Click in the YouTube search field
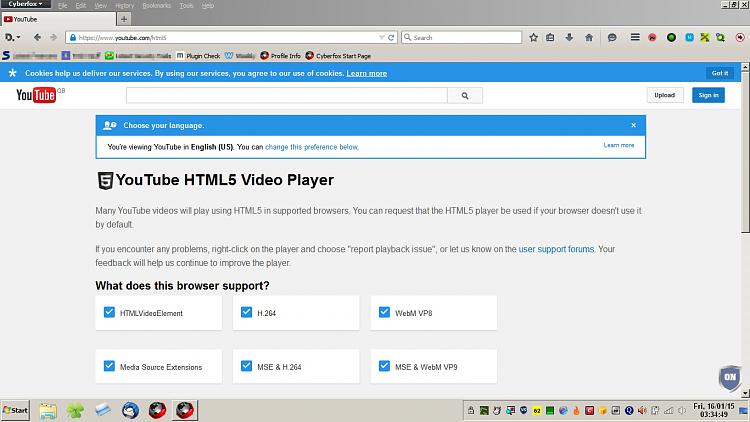Screen dimensions: 750x422 [287, 96]
